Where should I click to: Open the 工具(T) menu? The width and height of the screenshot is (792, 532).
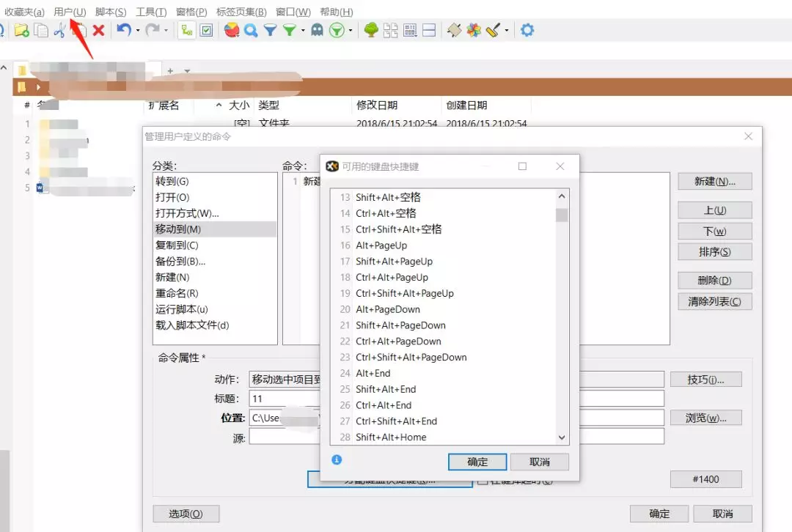[x=151, y=12]
